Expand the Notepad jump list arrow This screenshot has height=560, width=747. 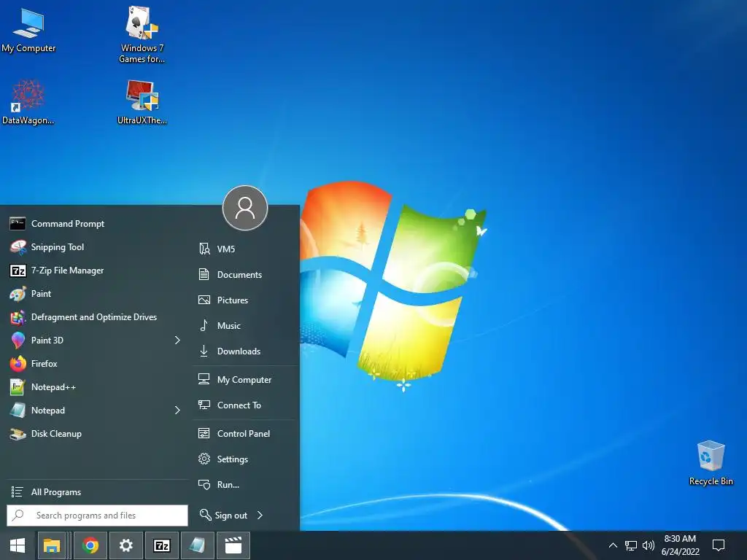(x=177, y=410)
